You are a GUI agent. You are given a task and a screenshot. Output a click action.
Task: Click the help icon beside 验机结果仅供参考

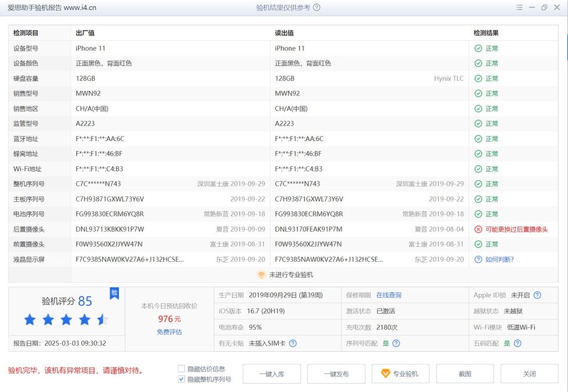(317, 7)
